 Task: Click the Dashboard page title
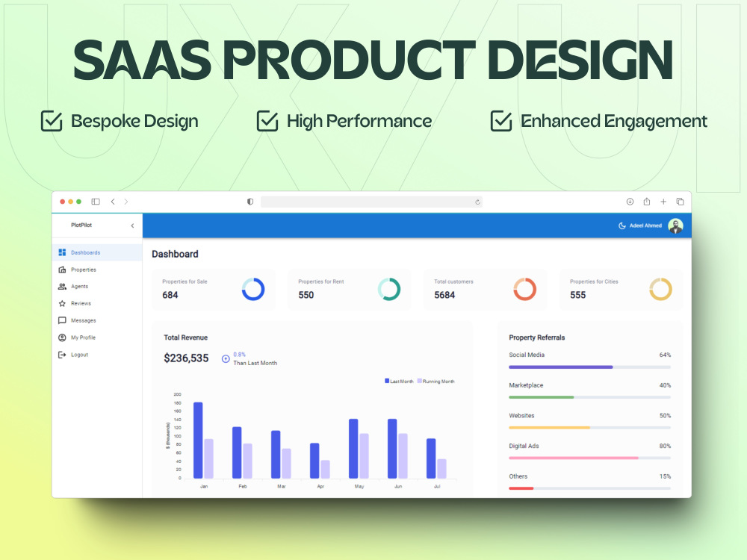tap(175, 255)
